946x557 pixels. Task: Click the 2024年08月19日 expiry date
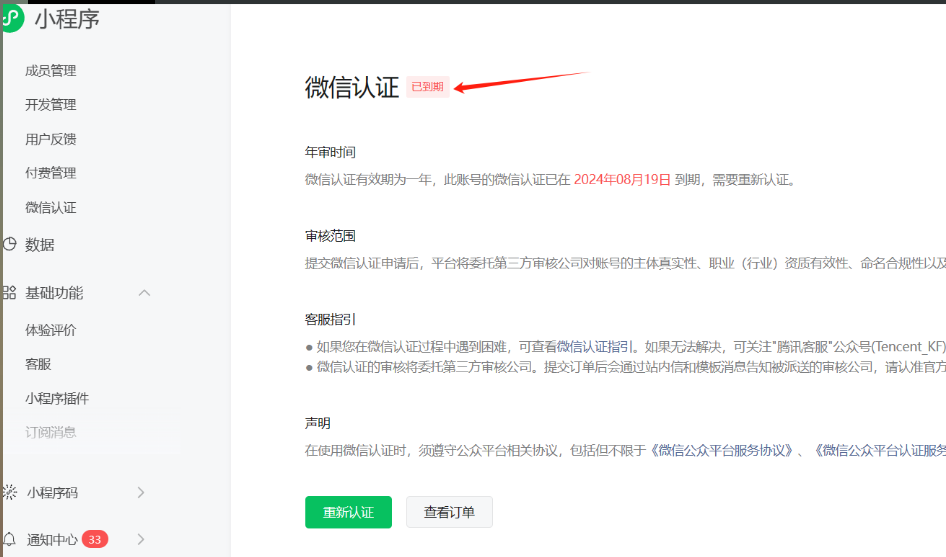pos(622,179)
